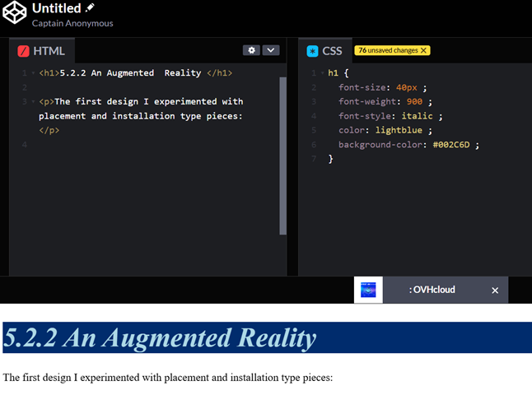The height and width of the screenshot is (395, 532).
Task: Click the HTML editor vertical scrollbar
Action: point(282,156)
